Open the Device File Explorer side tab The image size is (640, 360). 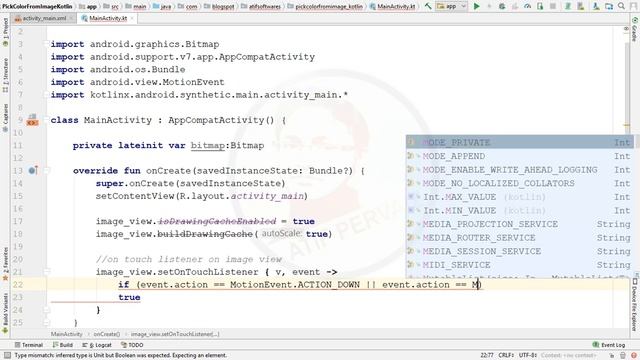pyautogui.click(x=635, y=304)
